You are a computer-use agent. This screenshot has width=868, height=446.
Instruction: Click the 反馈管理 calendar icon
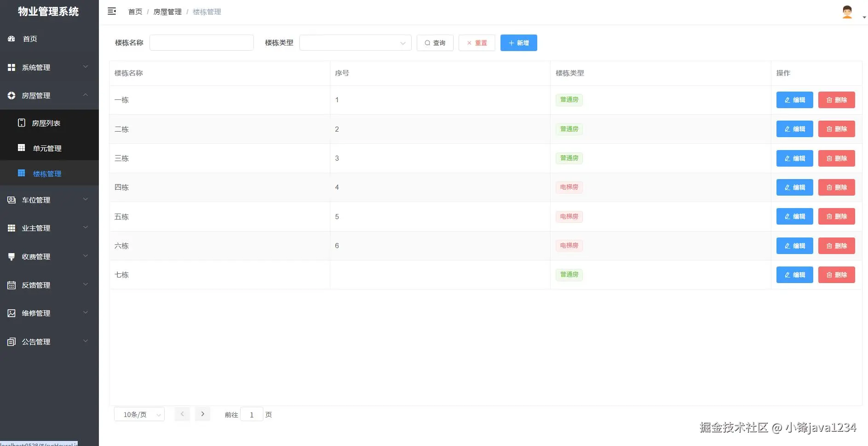[x=11, y=285]
